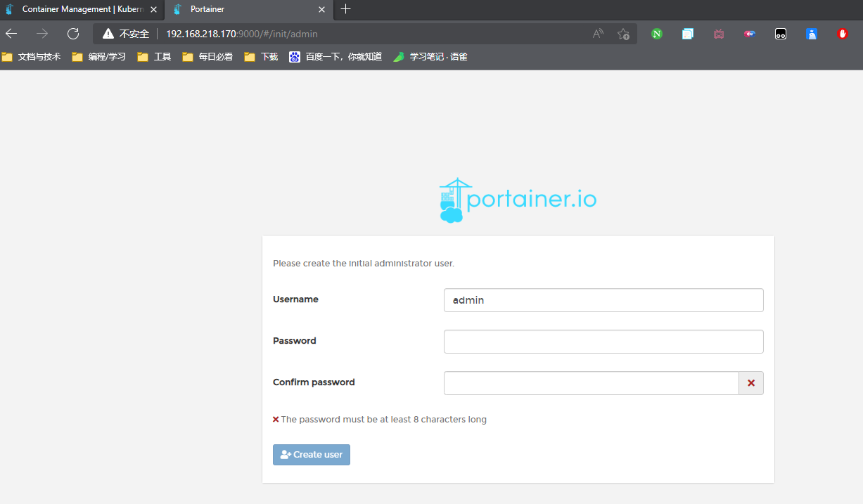Open the blue window-shaped extension icon
This screenshot has width=863, height=504.
688,34
